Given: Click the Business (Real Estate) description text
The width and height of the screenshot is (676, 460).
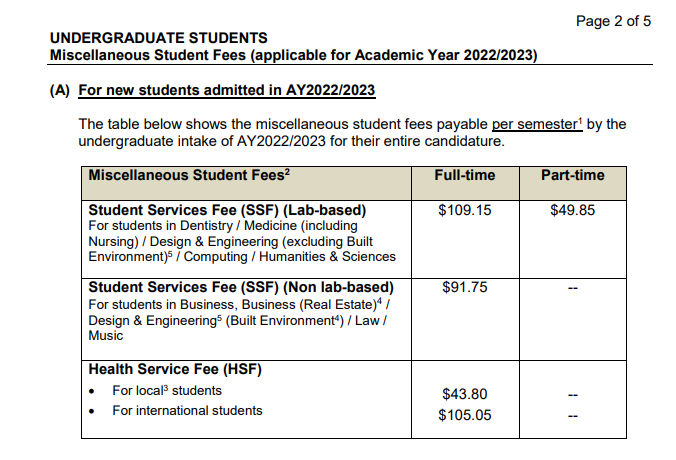Looking at the screenshot, I should 239,320.
